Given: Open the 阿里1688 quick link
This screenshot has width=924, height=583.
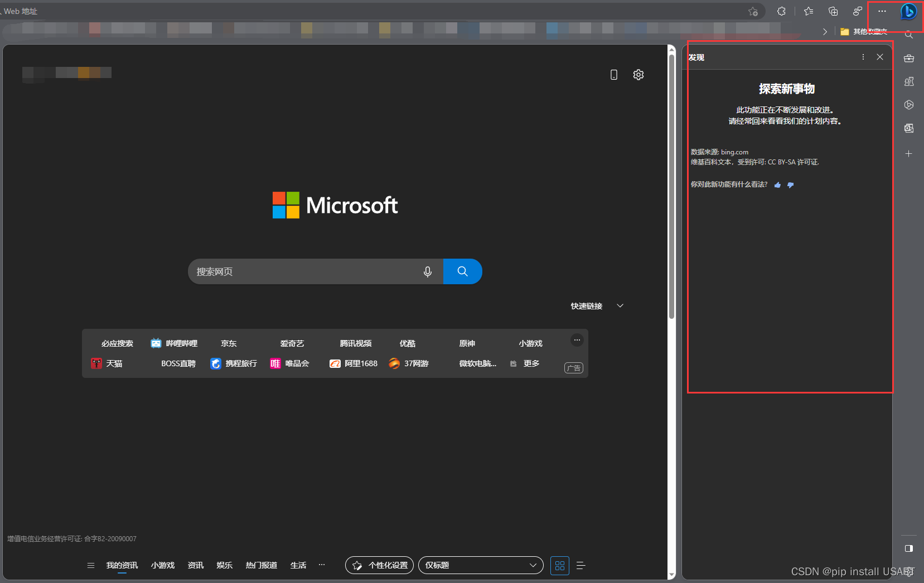Looking at the screenshot, I should point(354,363).
